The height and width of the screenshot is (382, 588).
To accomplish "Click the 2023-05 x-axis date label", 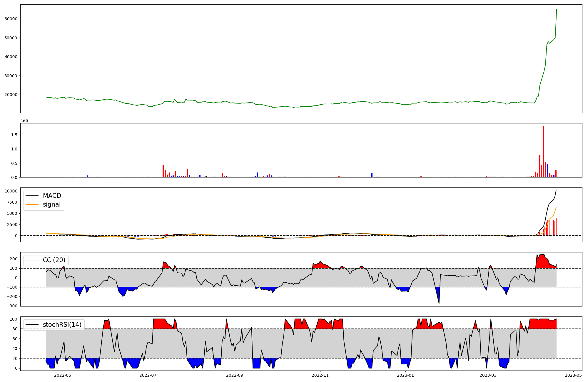I will tap(573, 375).
